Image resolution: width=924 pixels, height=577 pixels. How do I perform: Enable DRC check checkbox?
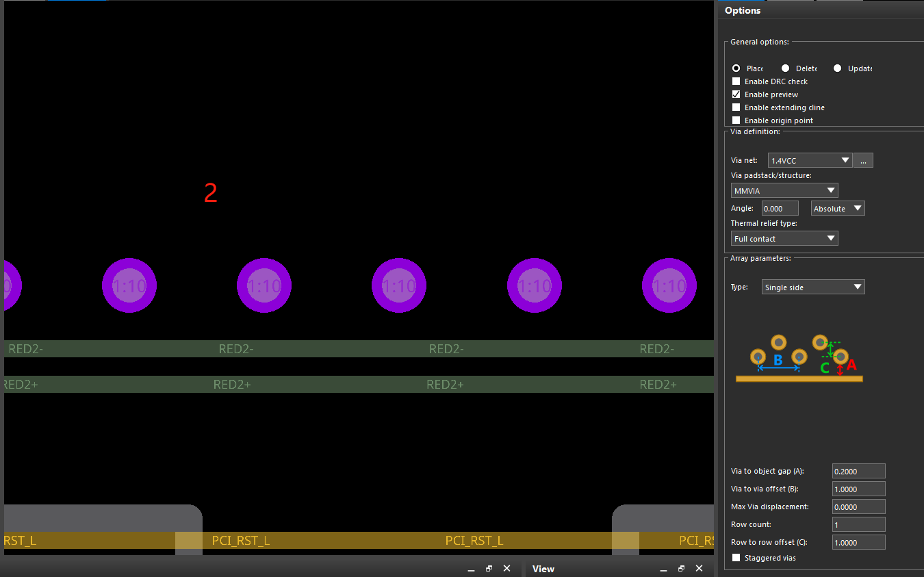(736, 81)
